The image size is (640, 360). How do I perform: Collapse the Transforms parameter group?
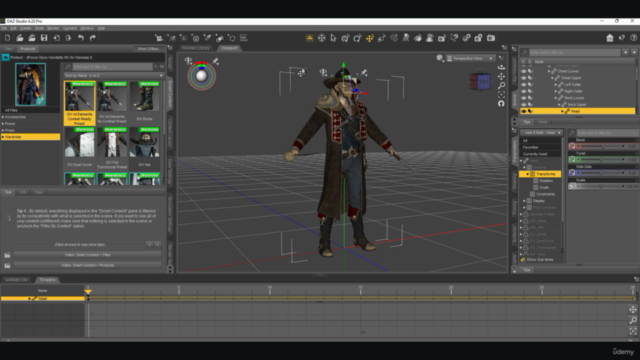(x=527, y=174)
